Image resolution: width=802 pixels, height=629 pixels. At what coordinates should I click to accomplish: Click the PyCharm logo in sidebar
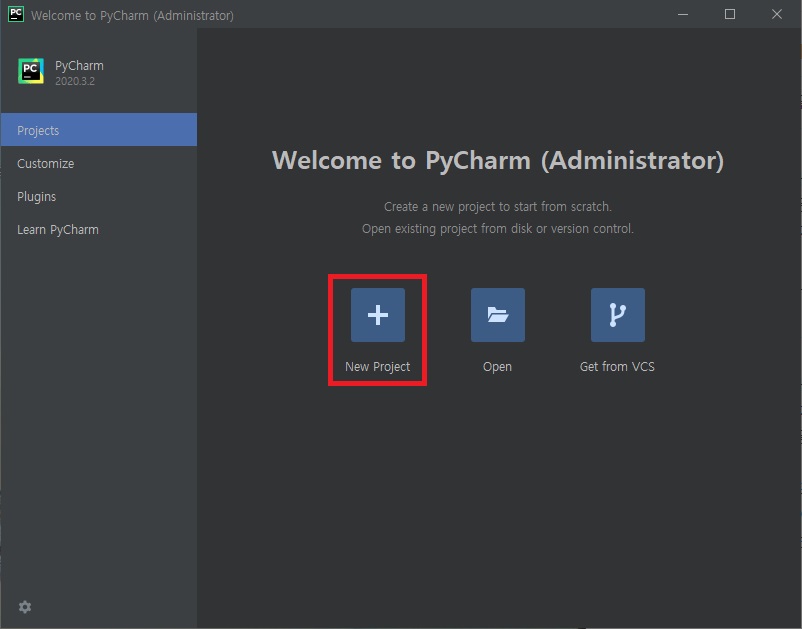31,71
